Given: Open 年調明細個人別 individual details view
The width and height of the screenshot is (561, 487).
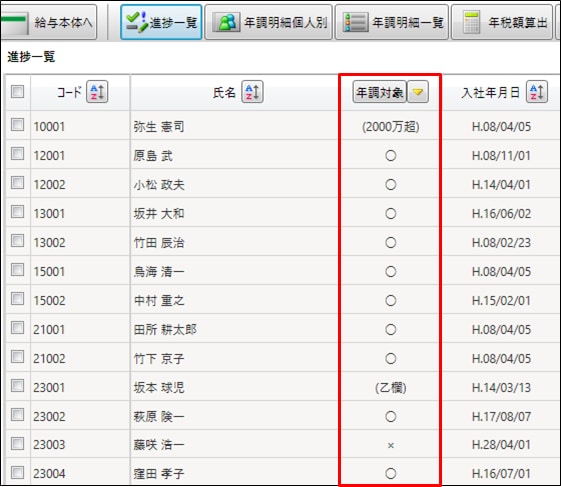Looking at the screenshot, I should [268, 22].
